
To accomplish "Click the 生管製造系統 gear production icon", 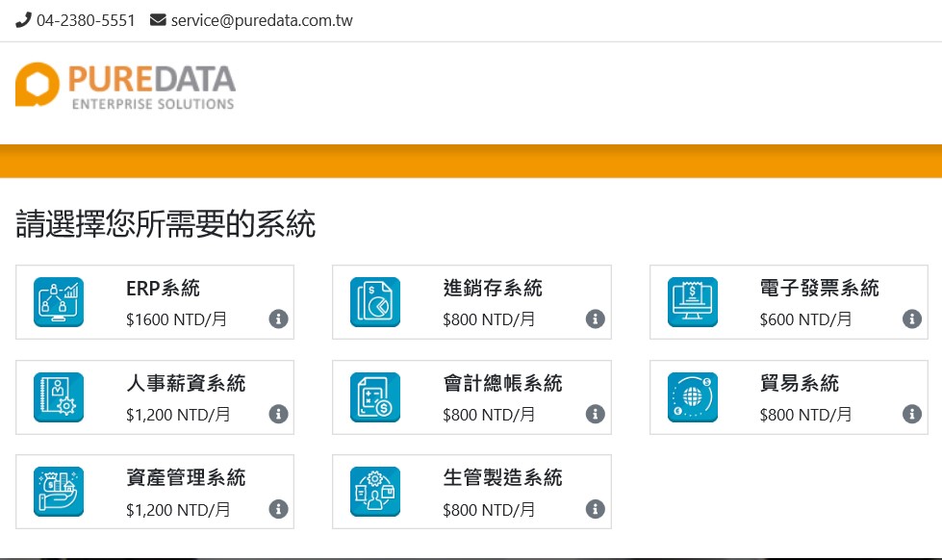I will [375, 492].
